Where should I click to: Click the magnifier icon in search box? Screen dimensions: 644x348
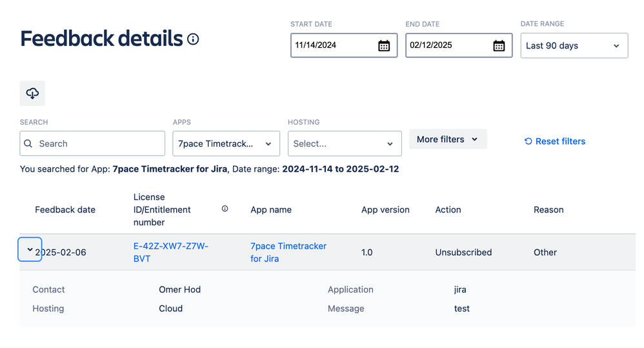pos(28,143)
